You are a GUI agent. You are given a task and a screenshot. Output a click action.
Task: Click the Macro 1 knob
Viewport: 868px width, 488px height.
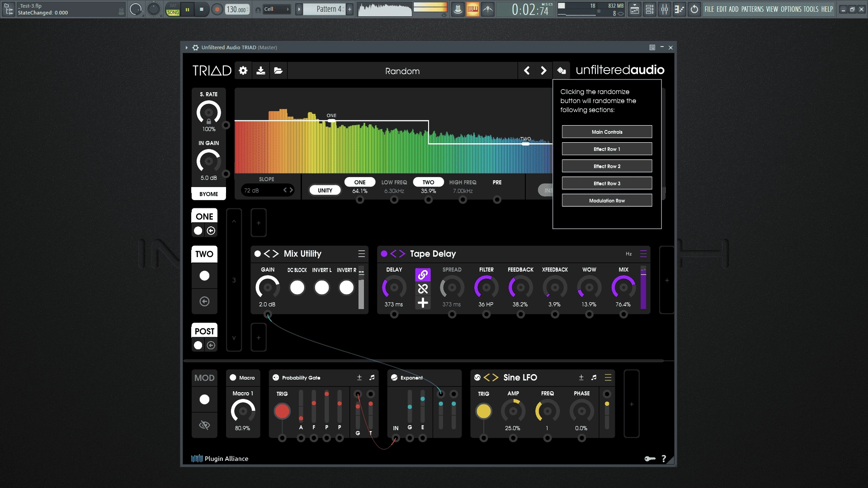tap(243, 411)
